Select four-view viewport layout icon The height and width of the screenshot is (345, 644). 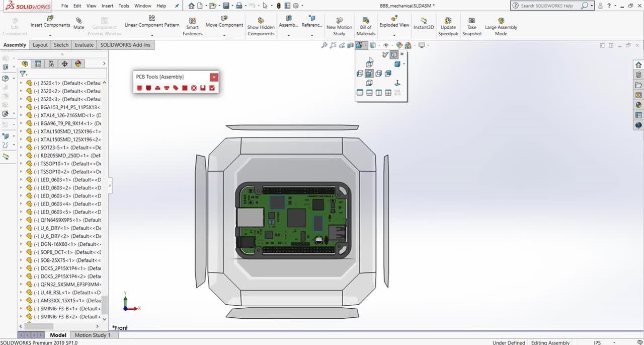point(388,93)
